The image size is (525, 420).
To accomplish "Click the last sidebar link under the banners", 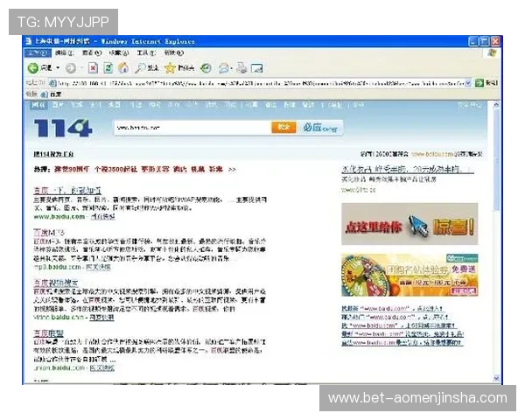I will pos(402,343).
